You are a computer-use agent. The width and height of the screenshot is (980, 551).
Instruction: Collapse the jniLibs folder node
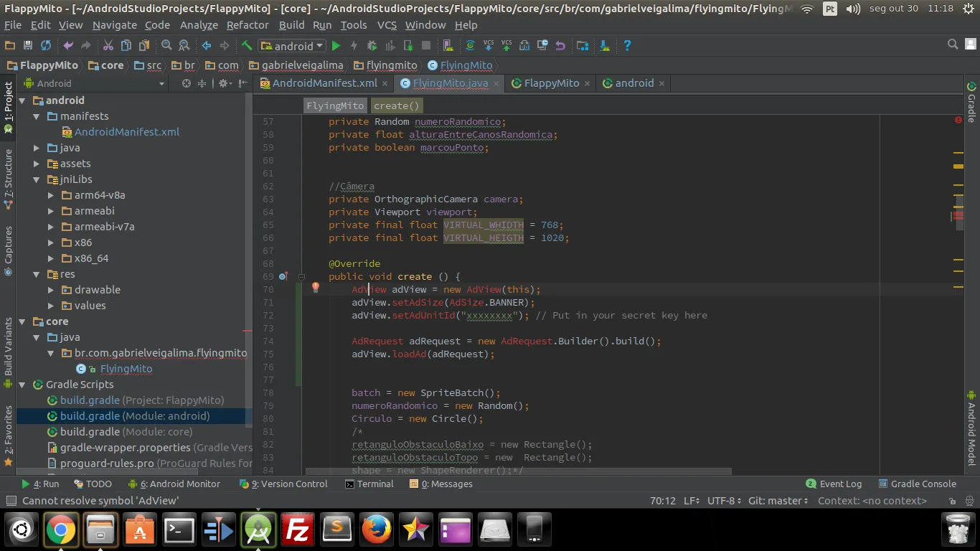click(x=37, y=179)
